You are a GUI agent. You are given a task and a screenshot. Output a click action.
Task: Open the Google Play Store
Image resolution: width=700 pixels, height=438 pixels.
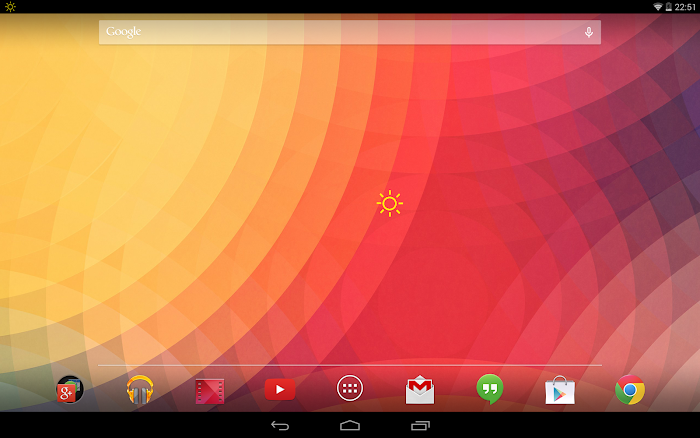[x=560, y=389]
